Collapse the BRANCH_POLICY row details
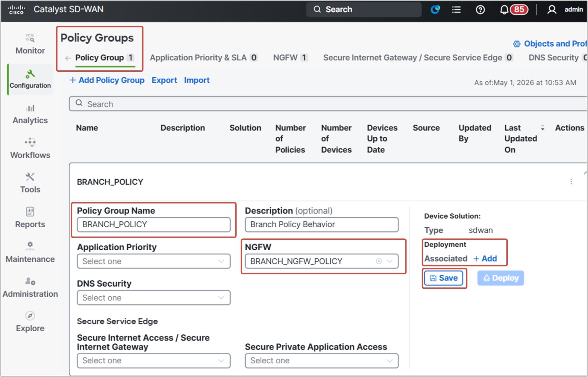The height and width of the screenshot is (377, 588). tap(585, 173)
